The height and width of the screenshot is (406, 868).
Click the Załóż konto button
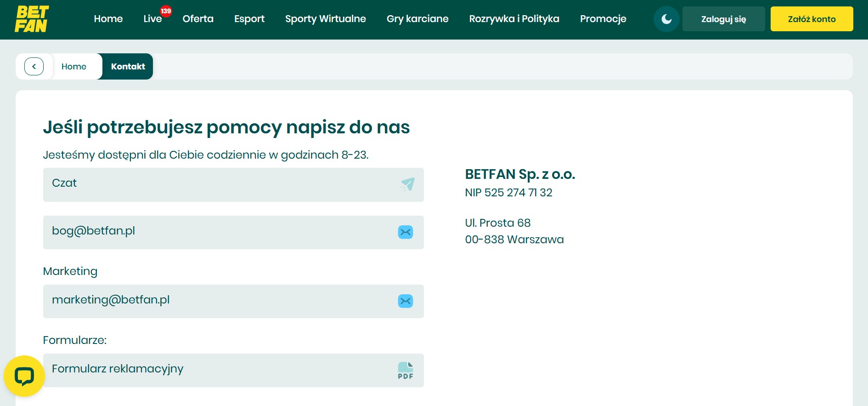(812, 19)
